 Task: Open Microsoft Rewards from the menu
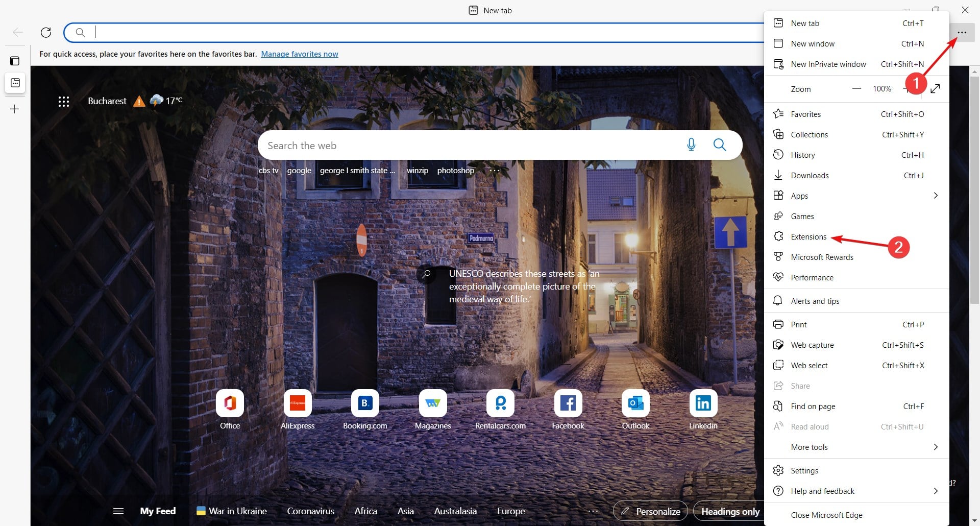click(856, 257)
